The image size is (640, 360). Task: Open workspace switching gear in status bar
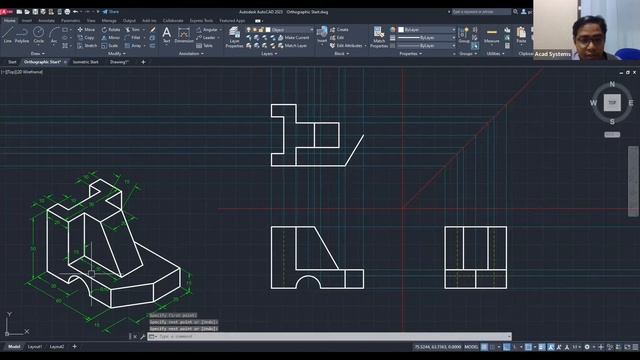click(x=587, y=347)
